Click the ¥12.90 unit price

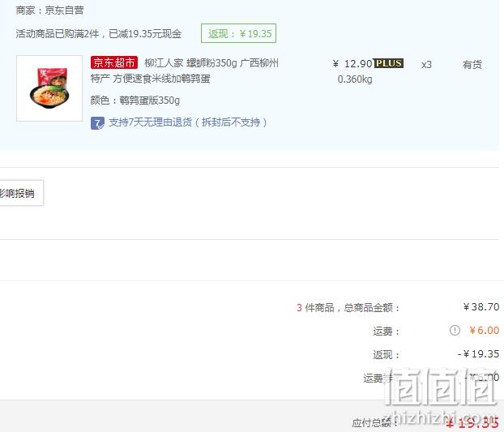tap(352, 64)
